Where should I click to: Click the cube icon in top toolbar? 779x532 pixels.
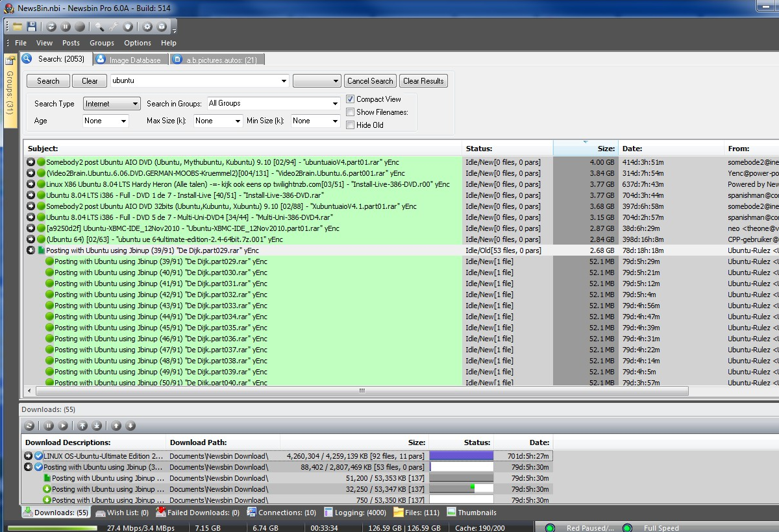coord(162,27)
